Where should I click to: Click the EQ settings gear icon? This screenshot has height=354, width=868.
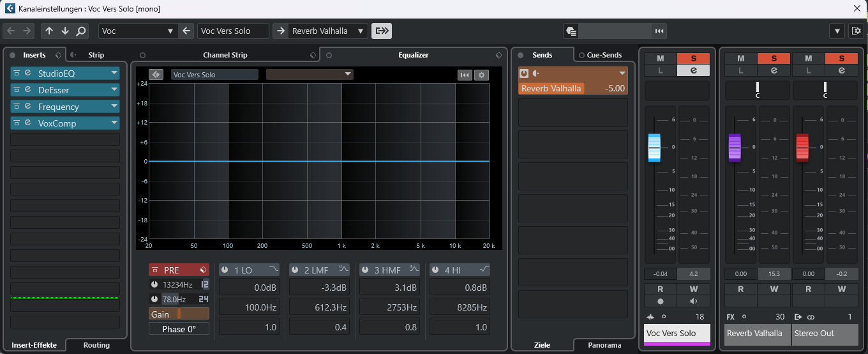click(x=481, y=75)
